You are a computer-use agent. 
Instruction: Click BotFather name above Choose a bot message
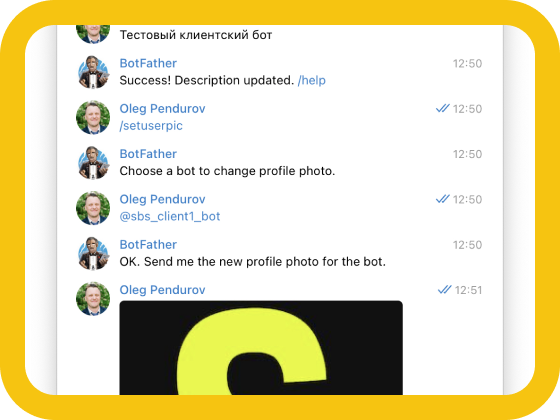click(148, 154)
